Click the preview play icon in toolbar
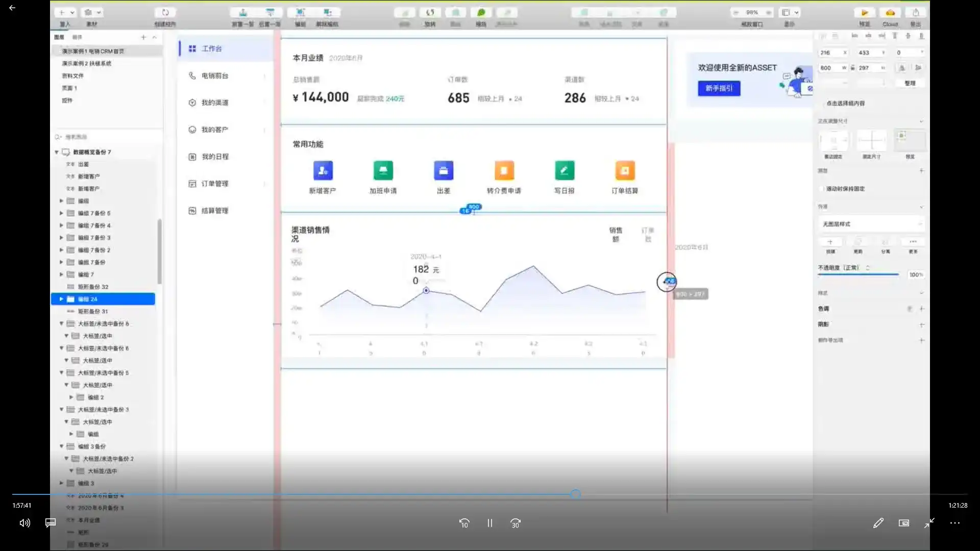Viewport: 980px width, 551px height. 864,13
